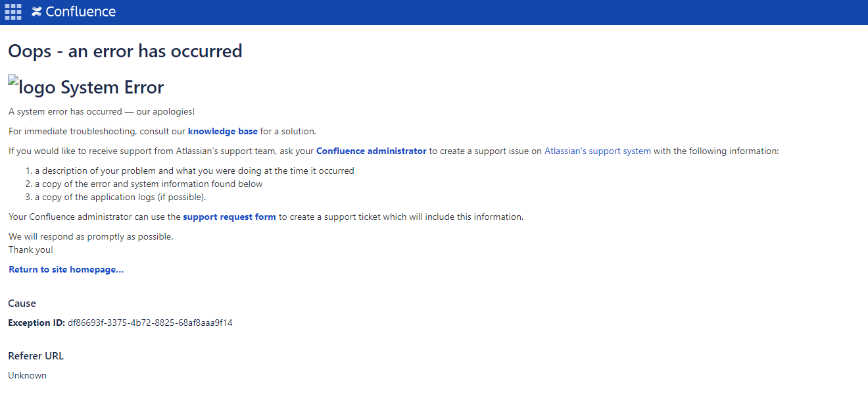Click the broken logo image placeholder
This screenshot has width=868, height=418.
pyautogui.click(x=32, y=86)
